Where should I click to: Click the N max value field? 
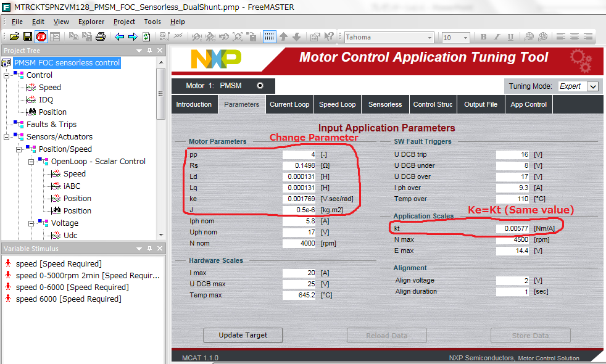[512, 239]
